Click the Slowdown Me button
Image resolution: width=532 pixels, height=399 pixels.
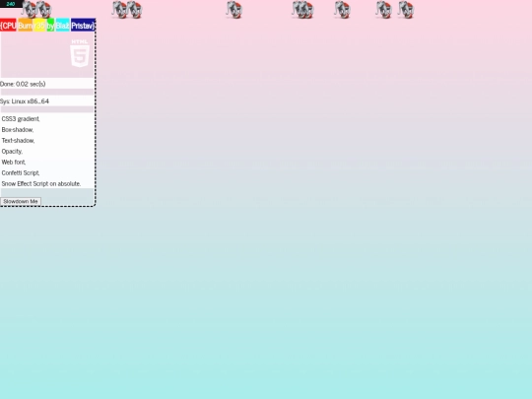pos(21,201)
